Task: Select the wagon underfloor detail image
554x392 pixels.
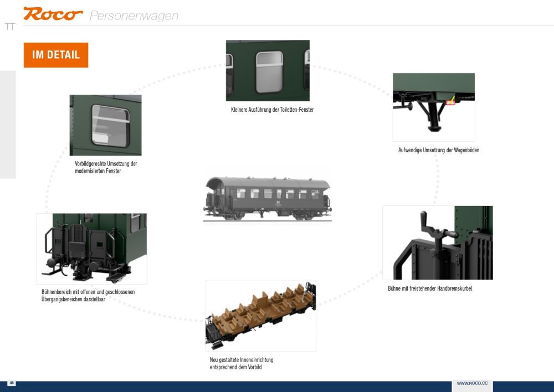Action: 434,107
